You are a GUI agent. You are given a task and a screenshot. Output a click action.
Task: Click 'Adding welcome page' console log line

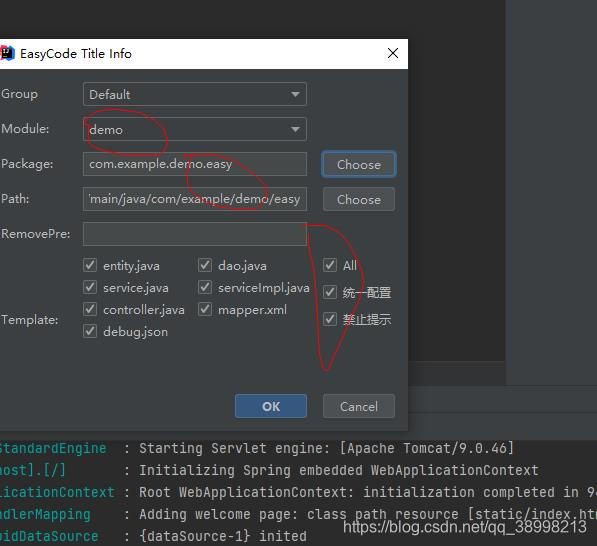pos(368,514)
